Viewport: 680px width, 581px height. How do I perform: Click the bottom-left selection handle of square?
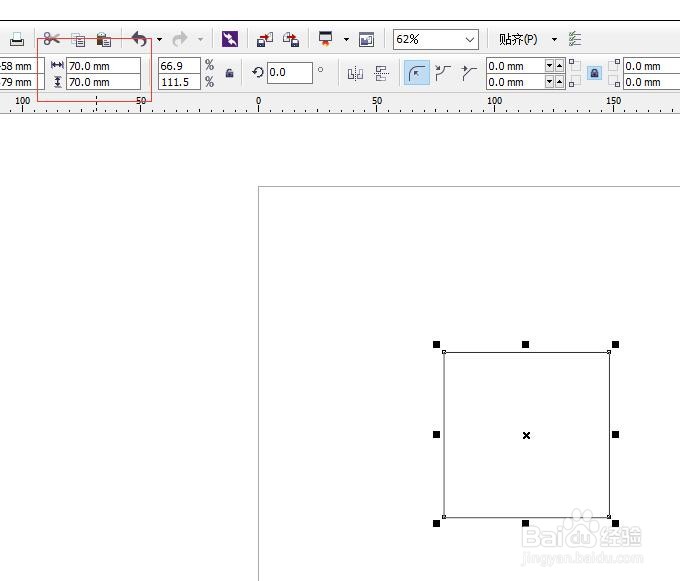[436, 523]
